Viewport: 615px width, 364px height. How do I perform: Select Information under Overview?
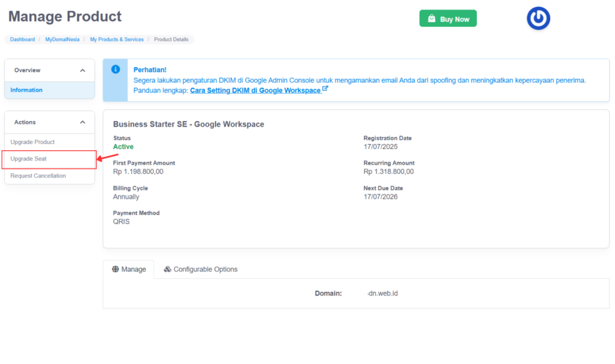27,89
